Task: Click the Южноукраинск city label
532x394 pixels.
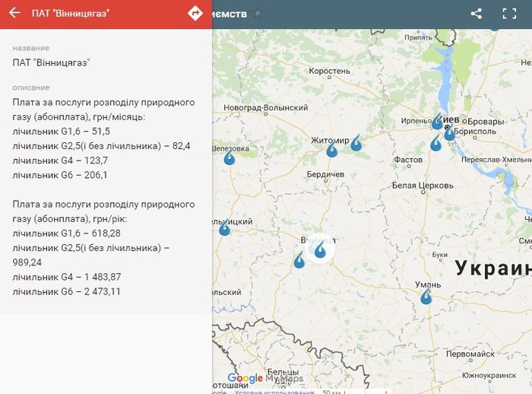Action: [x=489, y=375]
